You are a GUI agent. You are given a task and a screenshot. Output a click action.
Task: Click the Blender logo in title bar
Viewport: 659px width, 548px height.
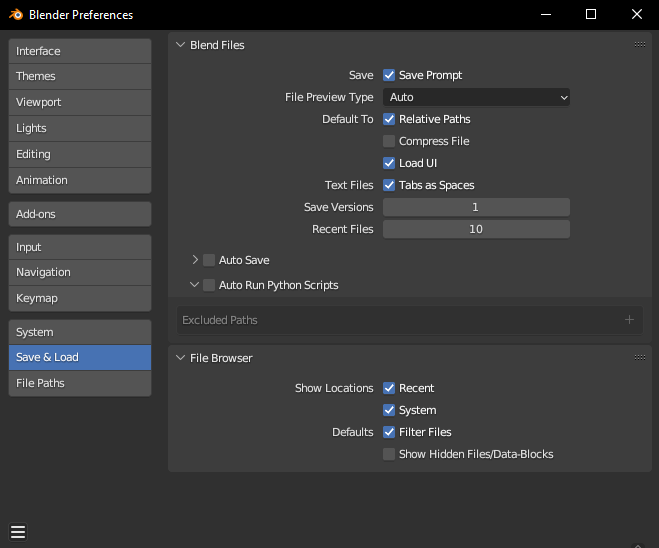(x=16, y=15)
